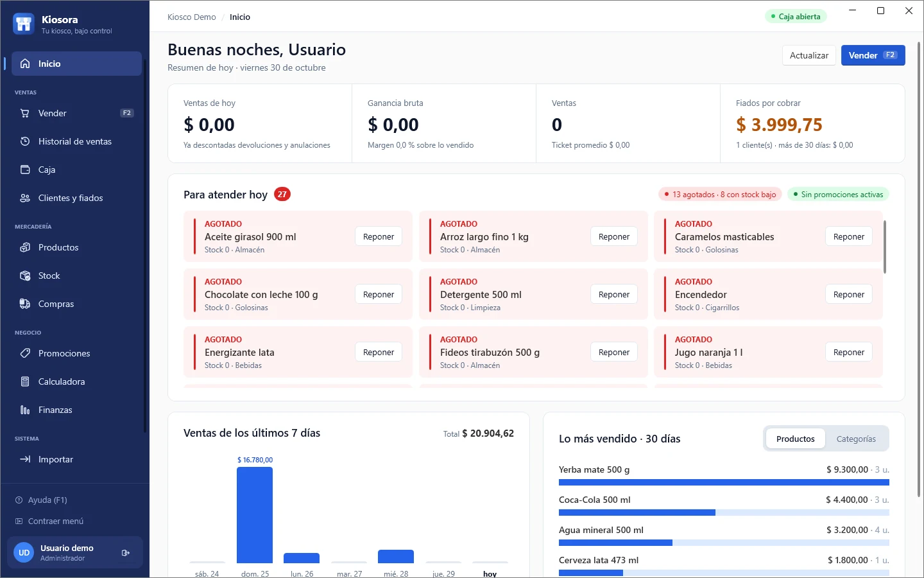Go to Clientes y fiados section
Screen dimensions: 924x578
pyautogui.click(x=76, y=198)
